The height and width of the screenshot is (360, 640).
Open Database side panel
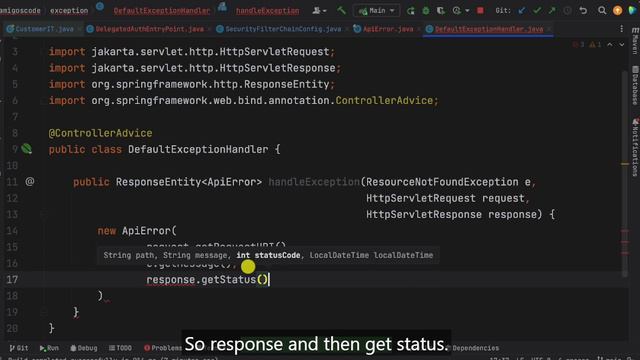tap(635, 86)
